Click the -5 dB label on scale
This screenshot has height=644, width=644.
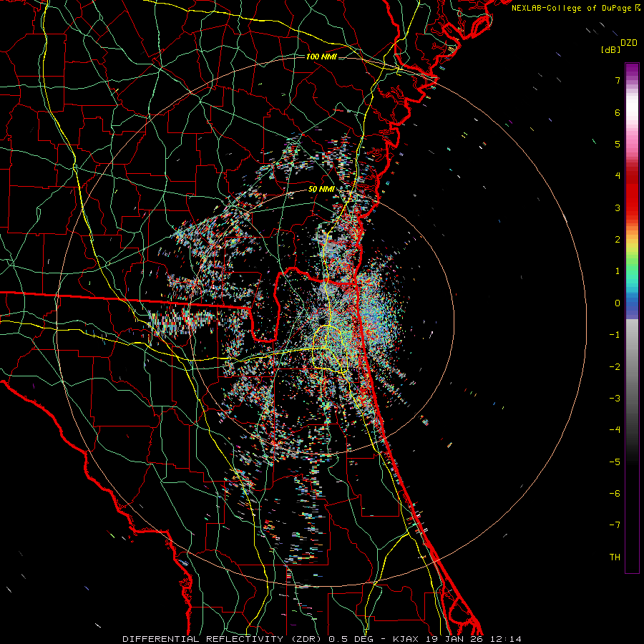[x=615, y=462]
